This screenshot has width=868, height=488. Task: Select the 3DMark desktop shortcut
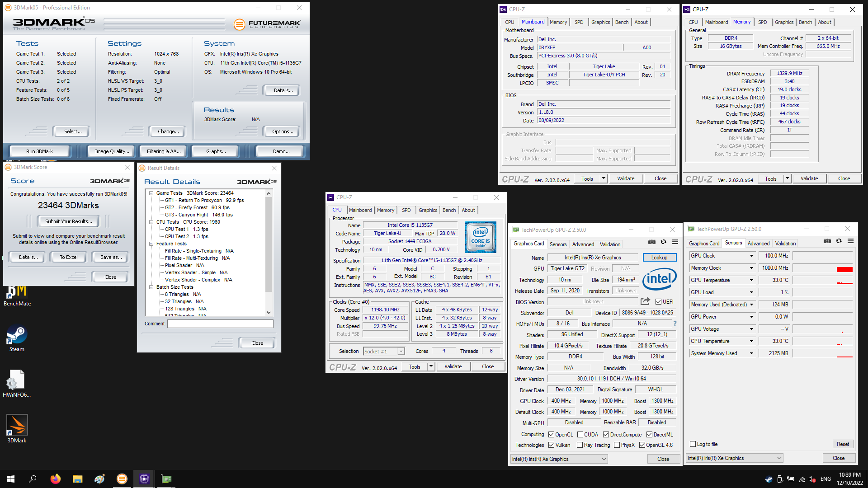(17, 429)
